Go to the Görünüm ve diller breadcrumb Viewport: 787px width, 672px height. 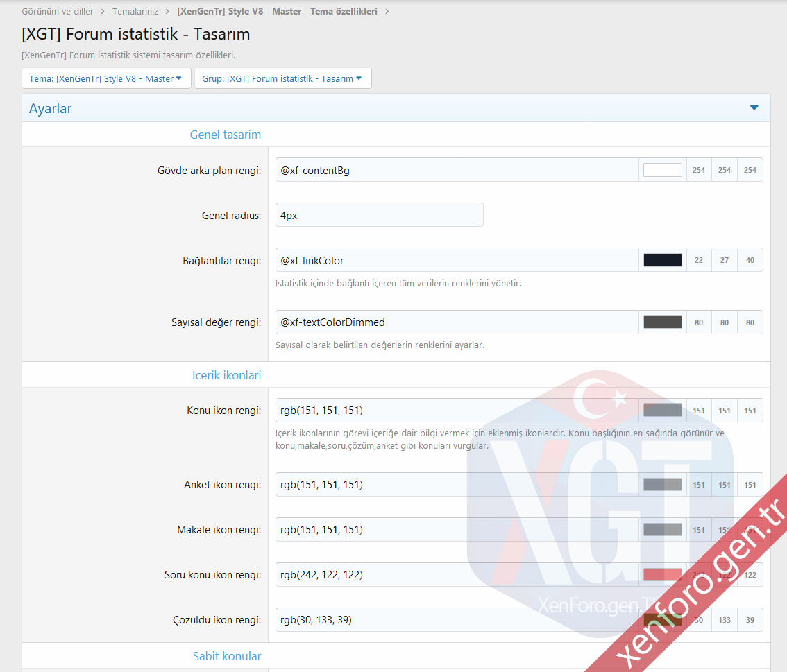(x=58, y=11)
